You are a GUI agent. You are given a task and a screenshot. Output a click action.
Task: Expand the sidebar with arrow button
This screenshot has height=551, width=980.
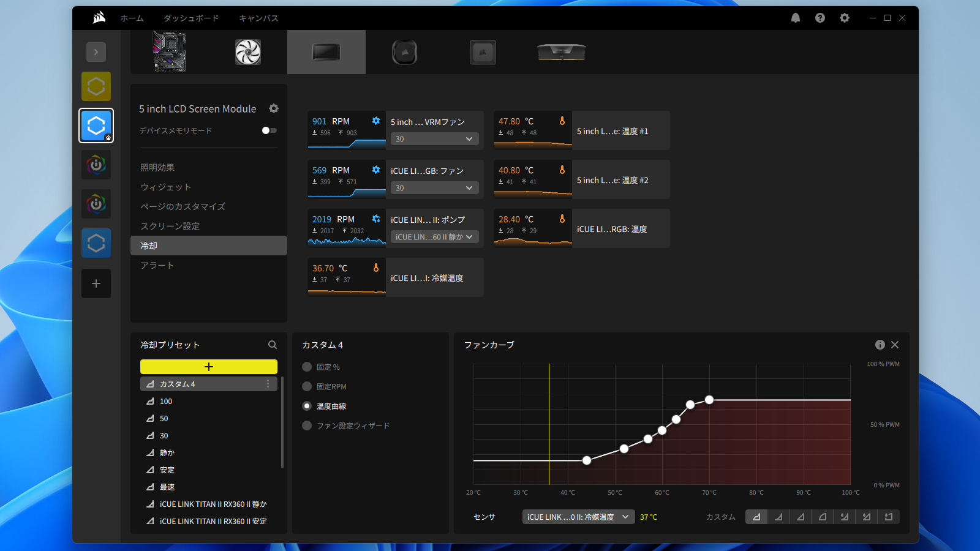96,52
